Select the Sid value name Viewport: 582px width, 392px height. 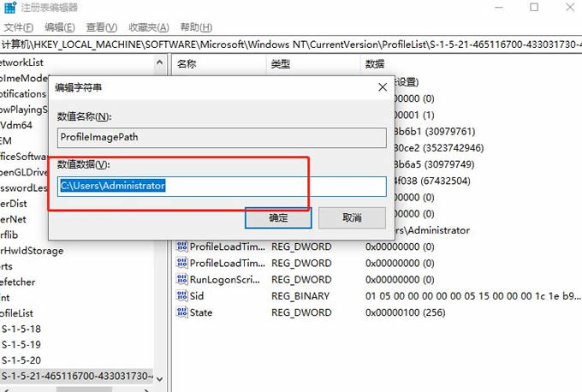pyautogui.click(x=197, y=296)
